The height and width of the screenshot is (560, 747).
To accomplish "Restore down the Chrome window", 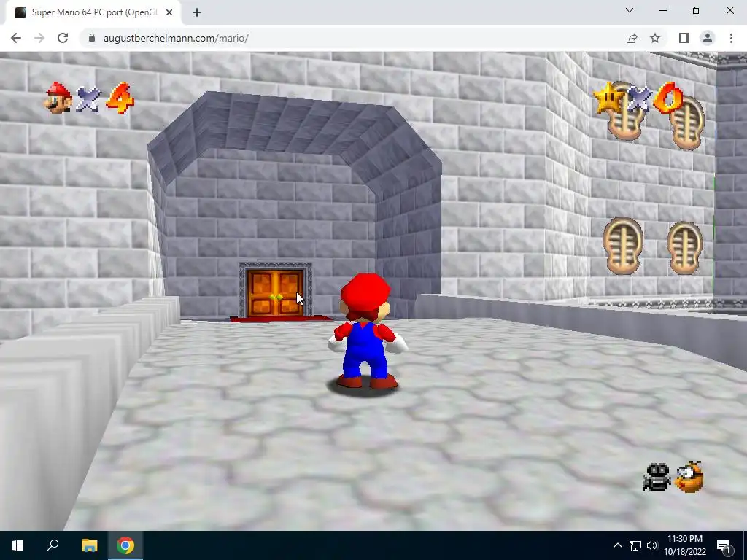I will 697,10.
